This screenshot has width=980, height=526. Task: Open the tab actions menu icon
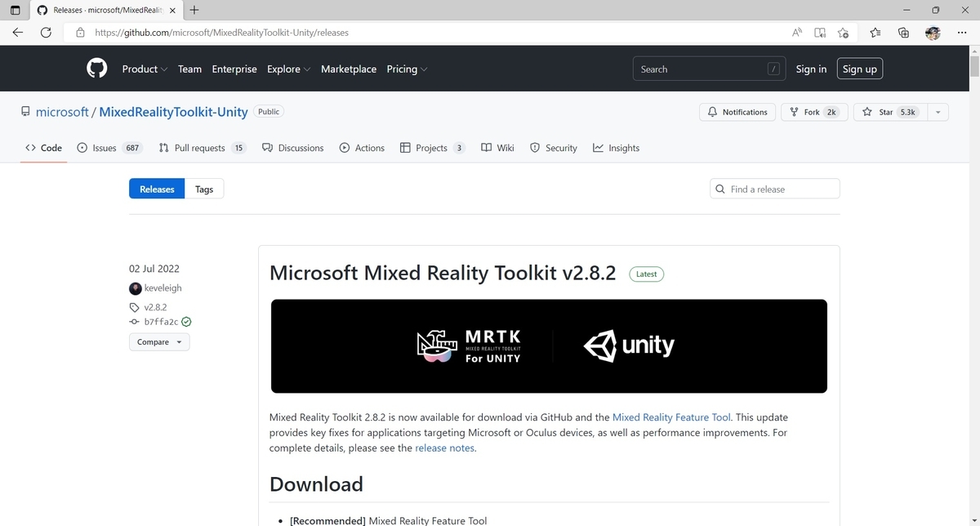coord(15,10)
